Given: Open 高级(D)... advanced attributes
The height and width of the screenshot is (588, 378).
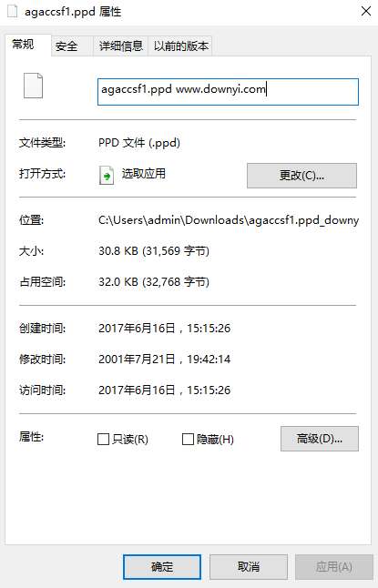Looking at the screenshot, I should [x=320, y=439].
